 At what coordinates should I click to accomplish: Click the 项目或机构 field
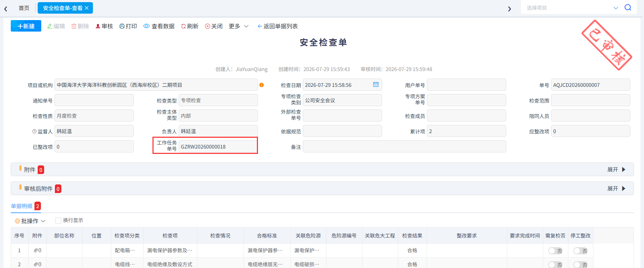(156, 85)
